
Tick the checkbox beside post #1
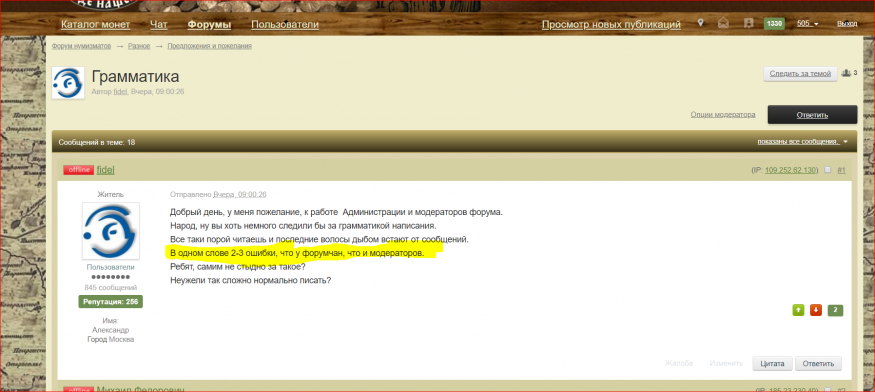point(828,170)
